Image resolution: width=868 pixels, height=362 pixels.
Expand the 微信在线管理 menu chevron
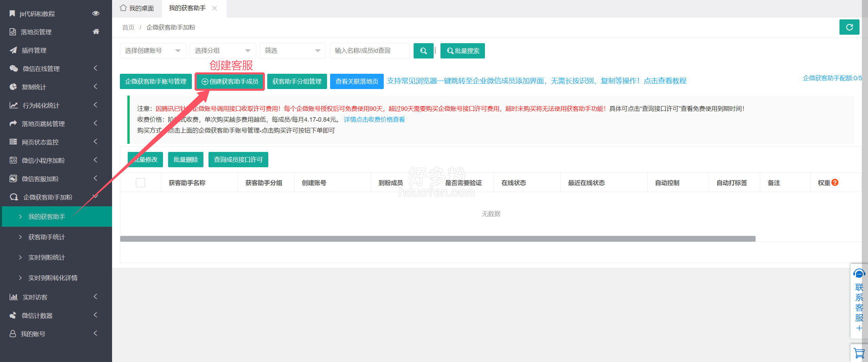coord(95,68)
